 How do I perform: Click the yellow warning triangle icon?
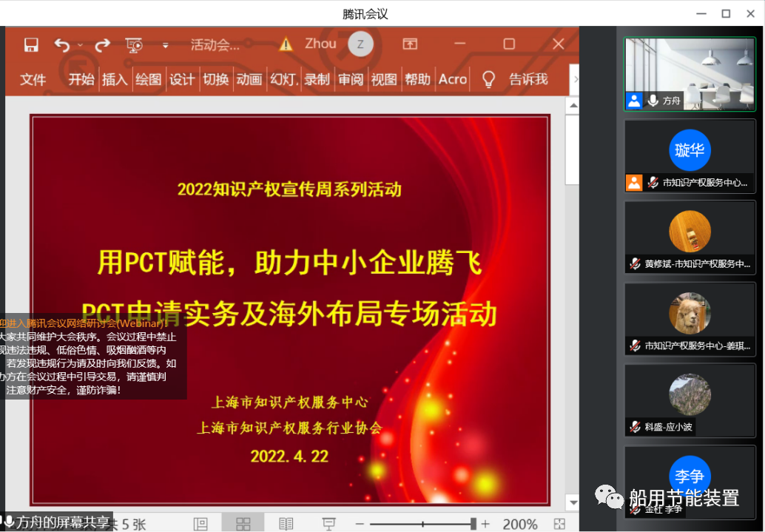pyautogui.click(x=286, y=44)
